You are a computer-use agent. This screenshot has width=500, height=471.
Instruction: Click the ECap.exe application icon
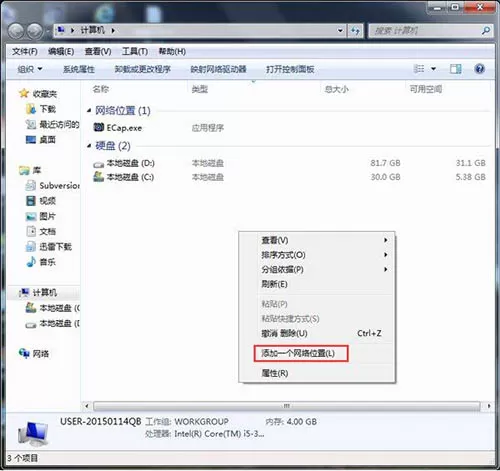pyautogui.click(x=99, y=127)
